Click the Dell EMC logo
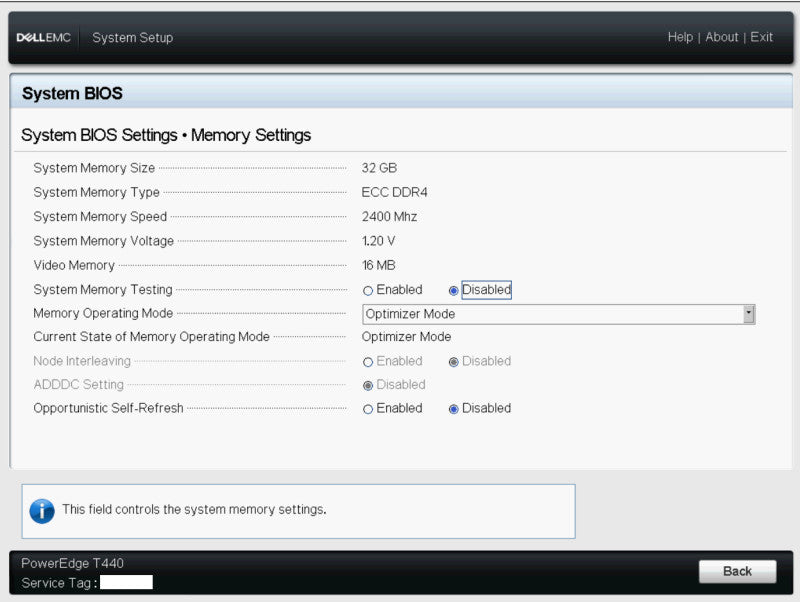Viewport: 800px width, 602px height. pyautogui.click(x=43, y=38)
